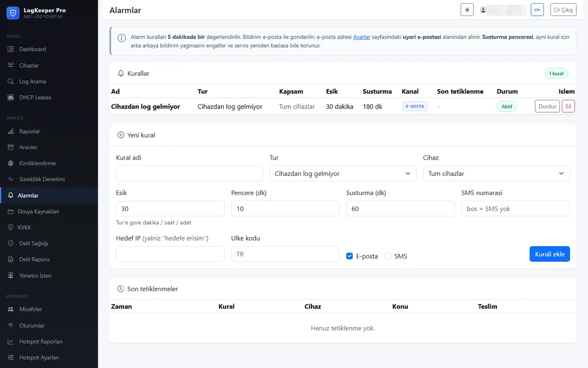Click the Ulke kodu field with TR placeholder
588x368 pixels.
[x=285, y=254]
